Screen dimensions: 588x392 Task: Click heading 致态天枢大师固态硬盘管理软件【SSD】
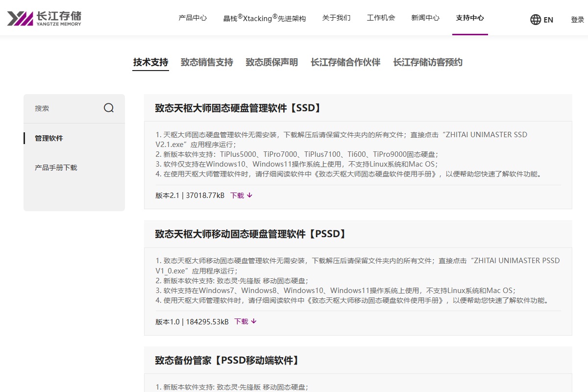point(239,108)
